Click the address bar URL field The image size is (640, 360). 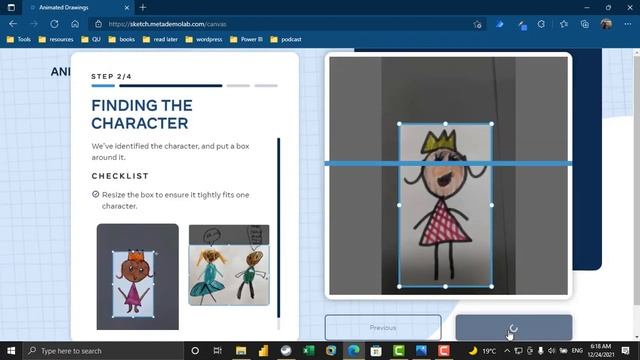(x=286, y=24)
